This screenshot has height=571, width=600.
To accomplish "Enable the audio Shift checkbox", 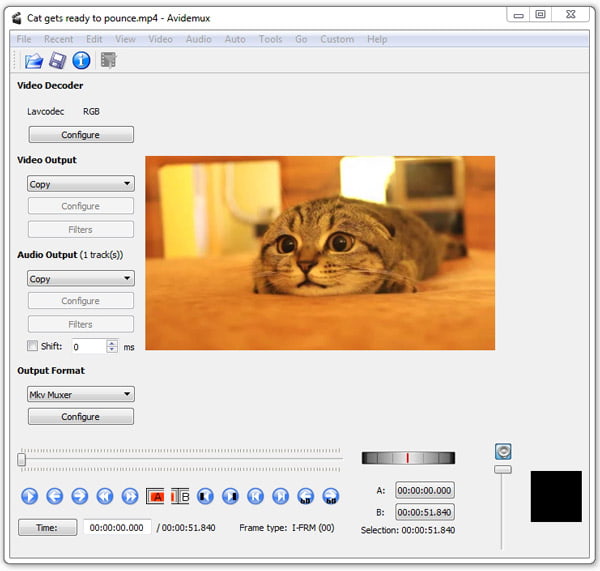I will point(33,346).
